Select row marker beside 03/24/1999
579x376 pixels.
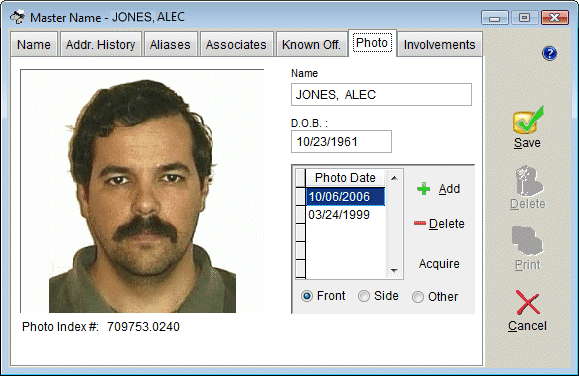click(x=301, y=215)
